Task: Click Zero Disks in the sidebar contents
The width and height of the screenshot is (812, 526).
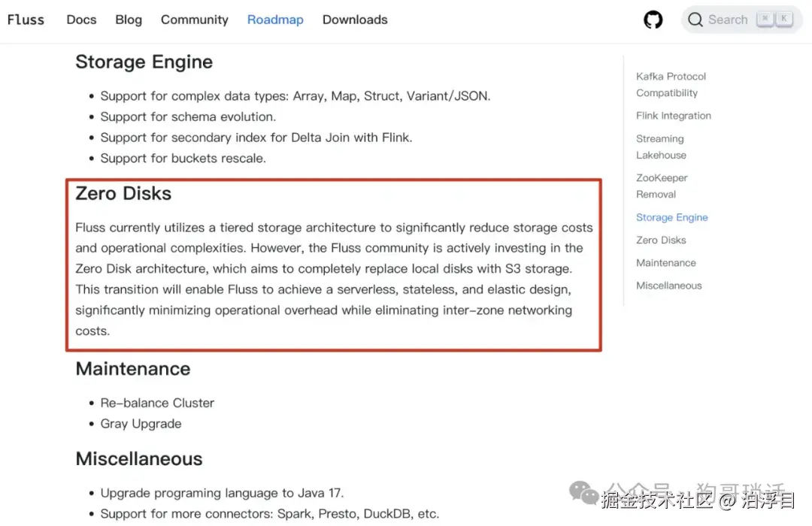Action: pyautogui.click(x=661, y=240)
